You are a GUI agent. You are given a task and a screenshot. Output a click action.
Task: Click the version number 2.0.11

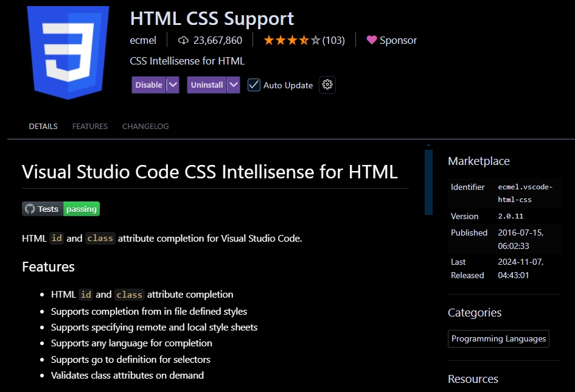point(511,216)
